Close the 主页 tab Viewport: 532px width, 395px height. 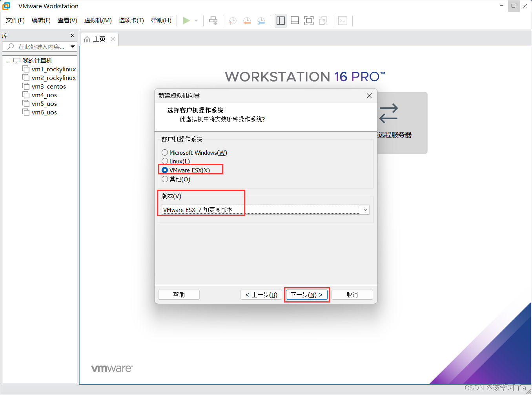[x=113, y=39]
